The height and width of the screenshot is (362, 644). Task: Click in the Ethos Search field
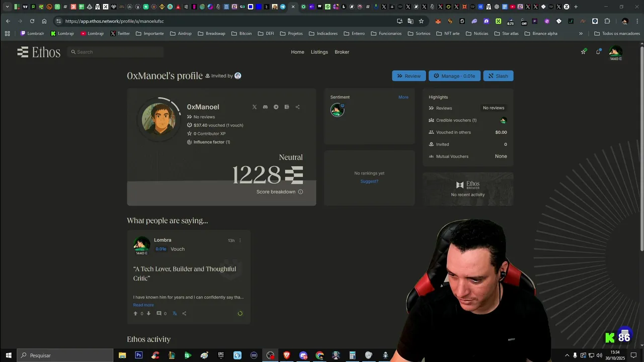[x=115, y=52]
